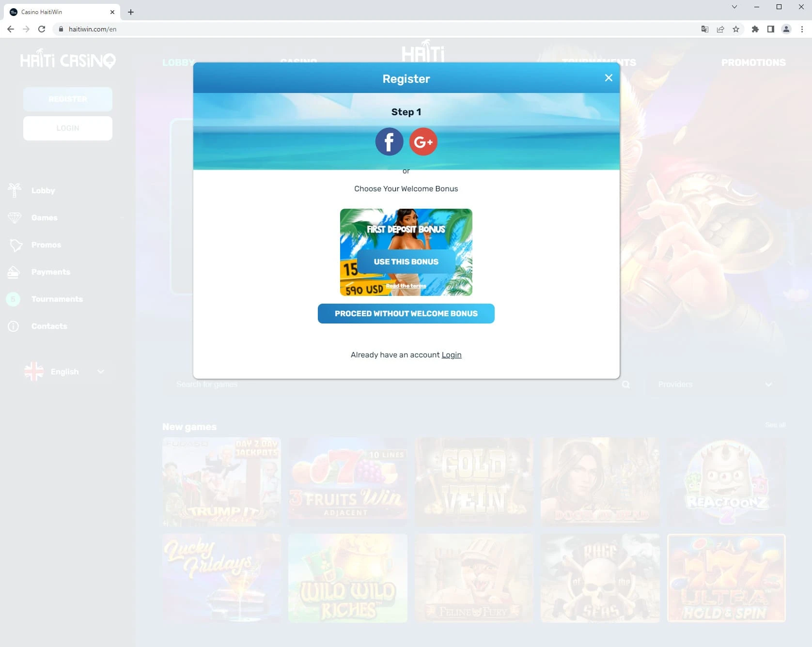Open the Promos sidebar menu item
Screen dimensions: 812x647
[46, 245]
